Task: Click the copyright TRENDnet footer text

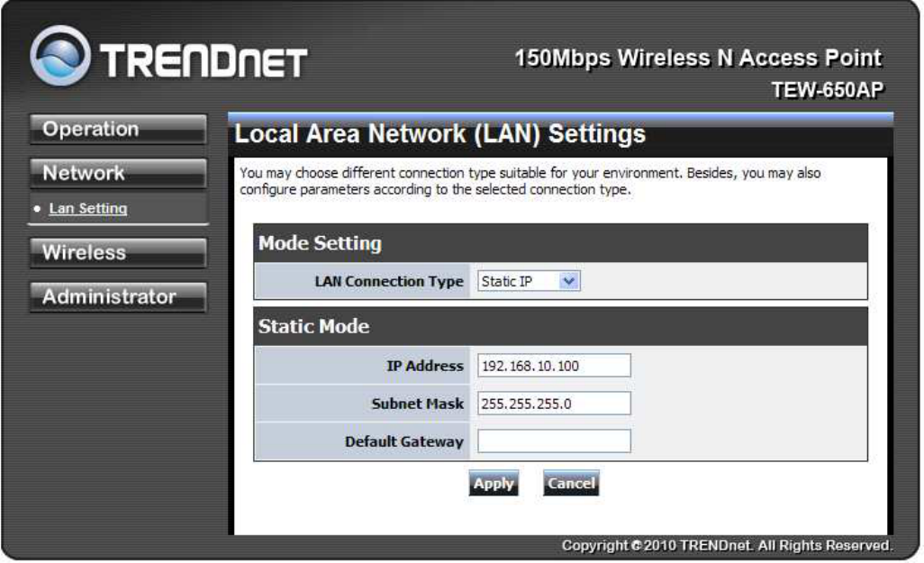Action: coord(727,545)
